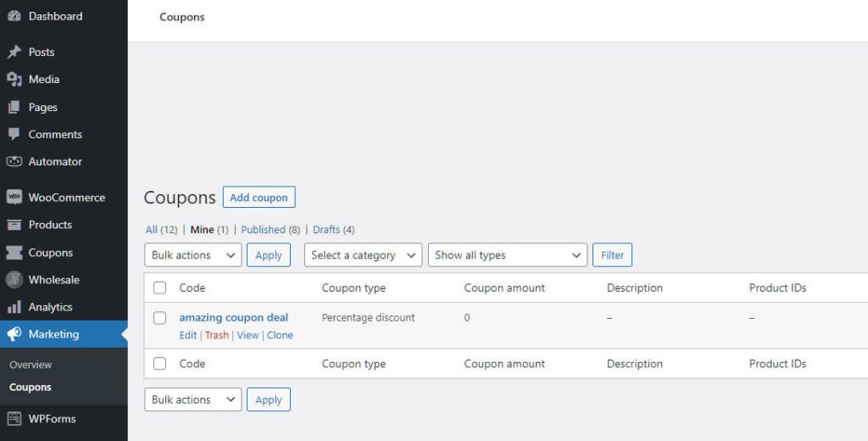The width and height of the screenshot is (868, 441).
Task: Click the Filter button
Action: [x=612, y=255]
